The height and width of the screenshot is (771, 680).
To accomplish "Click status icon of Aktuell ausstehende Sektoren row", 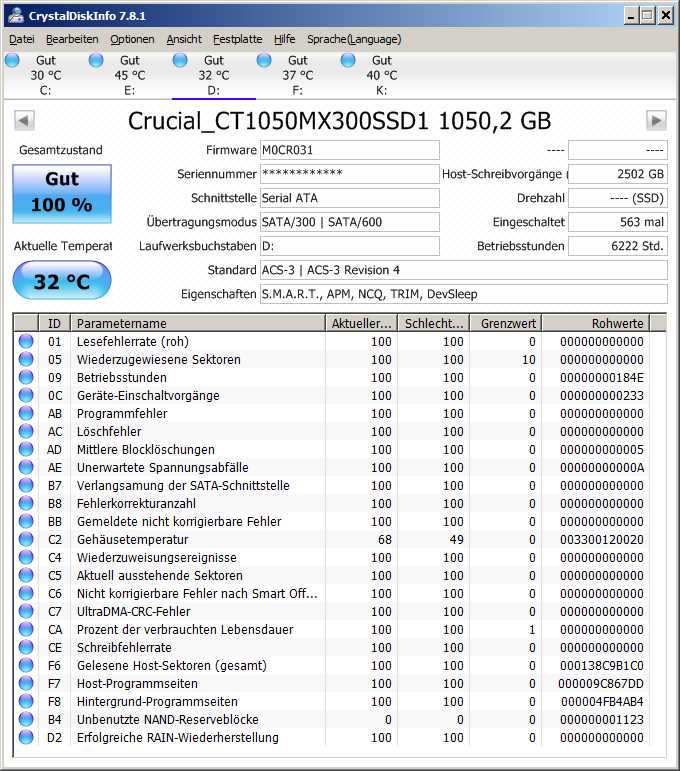I will coord(26,575).
